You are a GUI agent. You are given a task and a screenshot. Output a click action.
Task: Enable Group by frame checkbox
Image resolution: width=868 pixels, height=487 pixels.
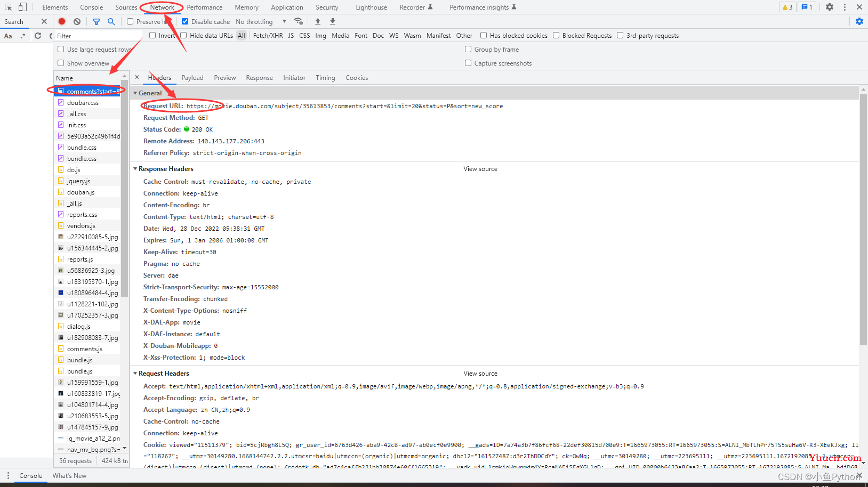(x=468, y=49)
